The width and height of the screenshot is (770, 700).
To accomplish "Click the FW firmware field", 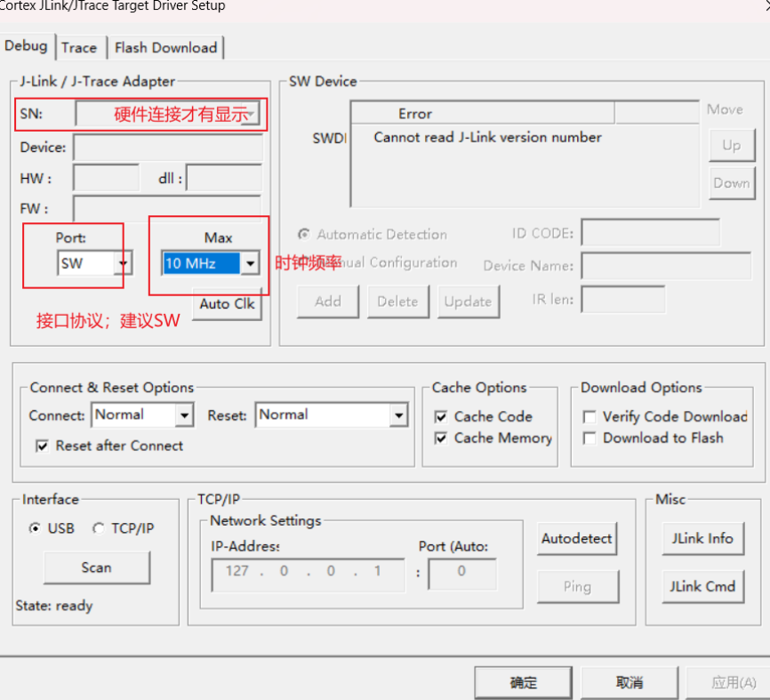I will 167,209.
